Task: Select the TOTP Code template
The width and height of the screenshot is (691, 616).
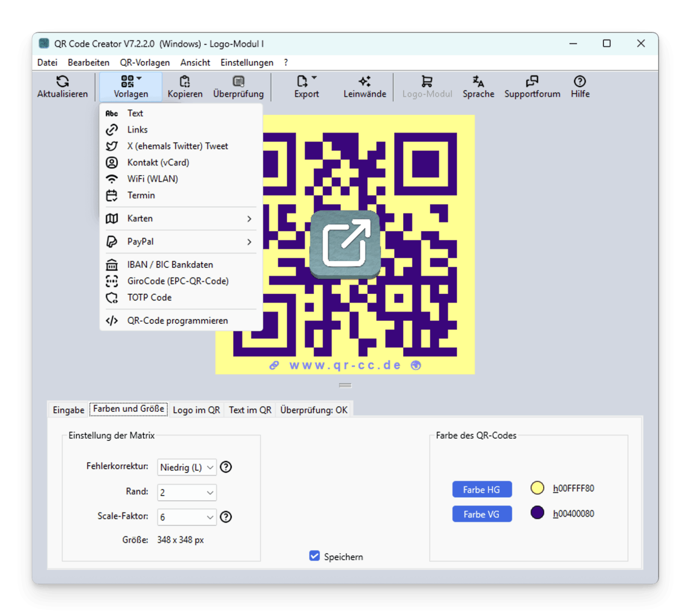Action: pos(180,298)
